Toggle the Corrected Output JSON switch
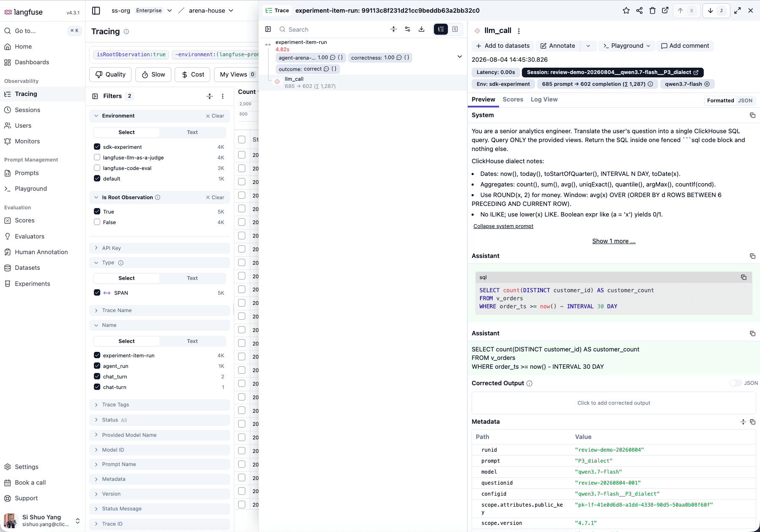Image resolution: width=760 pixels, height=532 pixels. (x=735, y=383)
